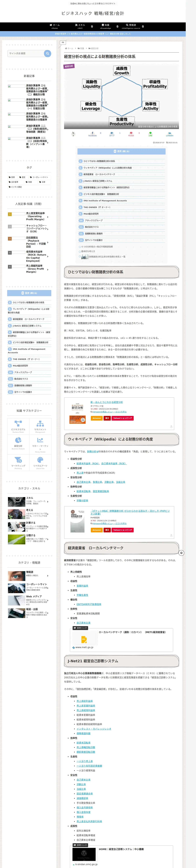The image size is (196, 868).
Task: Open 新・ほんとうにわかる経営分析 book title link
Action: point(106,402)
